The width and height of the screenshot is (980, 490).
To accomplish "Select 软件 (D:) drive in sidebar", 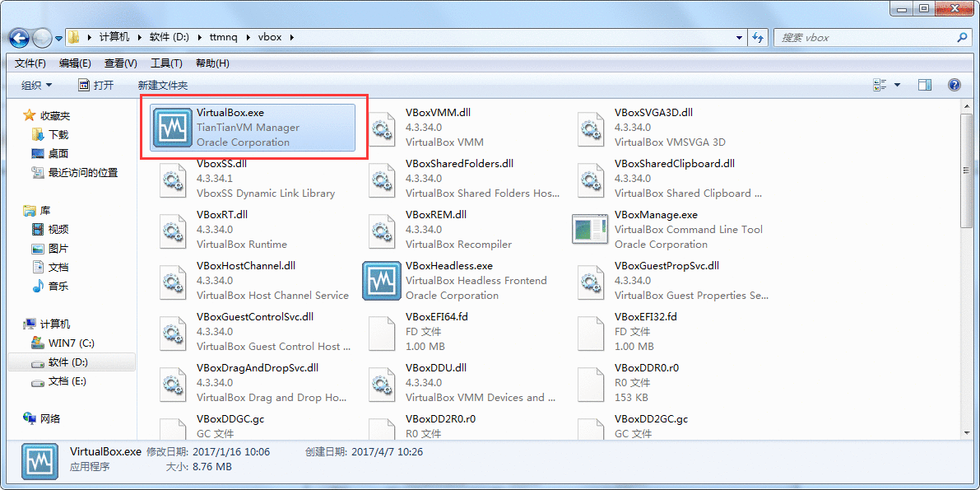I will coord(67,362).
